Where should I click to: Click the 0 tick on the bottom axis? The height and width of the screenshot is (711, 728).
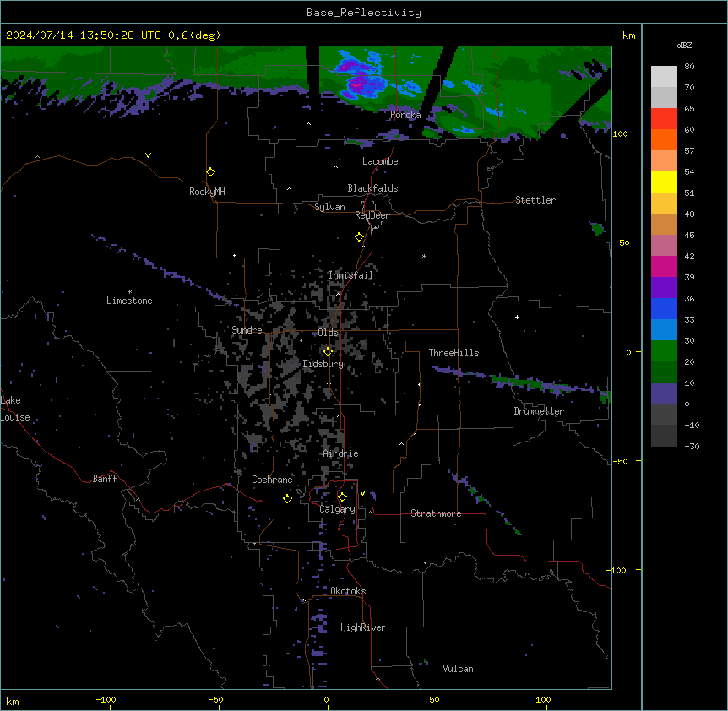[x=326, y=699]
